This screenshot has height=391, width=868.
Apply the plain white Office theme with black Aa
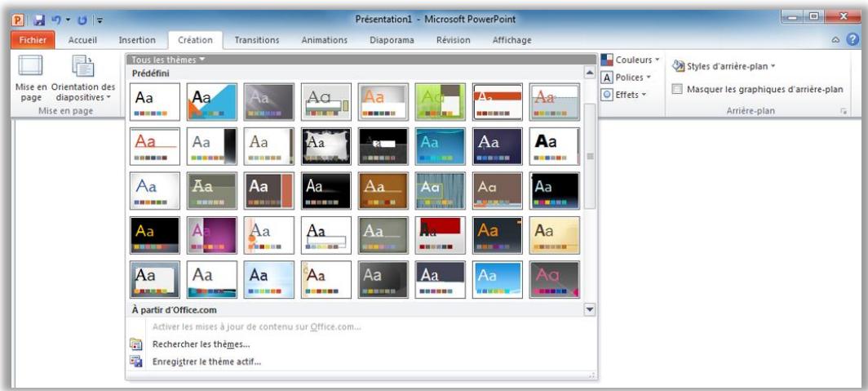(155, 102)
